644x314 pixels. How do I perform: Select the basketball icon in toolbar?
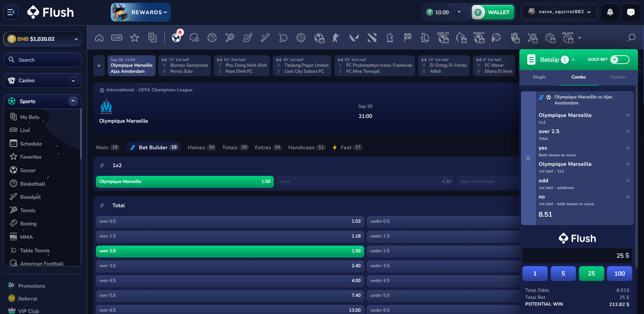[212, 38]
